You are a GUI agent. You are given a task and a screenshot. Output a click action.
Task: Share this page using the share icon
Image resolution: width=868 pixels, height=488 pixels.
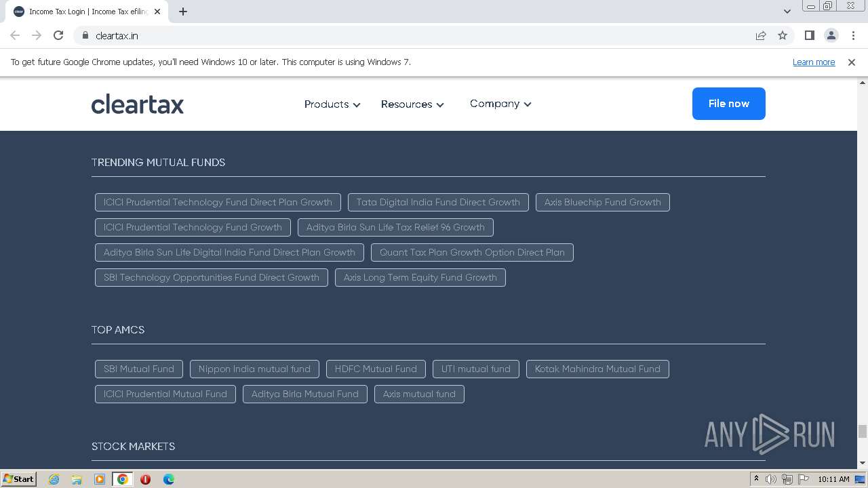tap(761, 35)
